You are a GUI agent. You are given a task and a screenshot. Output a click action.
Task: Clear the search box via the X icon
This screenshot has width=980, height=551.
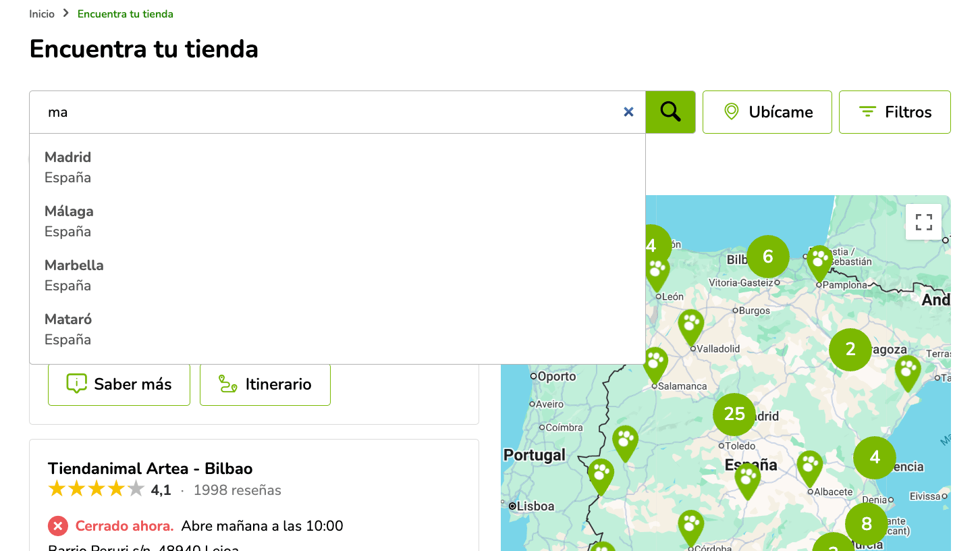pyautogui.click(x=628, y=111)
